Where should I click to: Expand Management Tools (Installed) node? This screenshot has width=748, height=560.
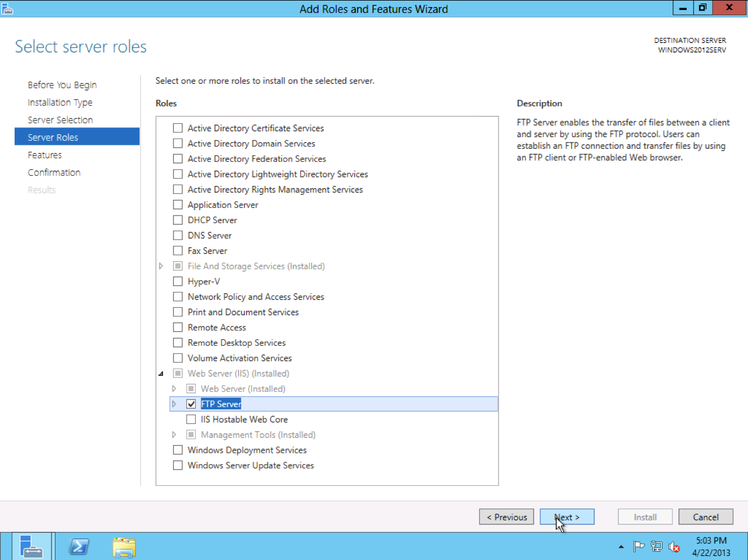pyautogui.click(x=174, y=435)
